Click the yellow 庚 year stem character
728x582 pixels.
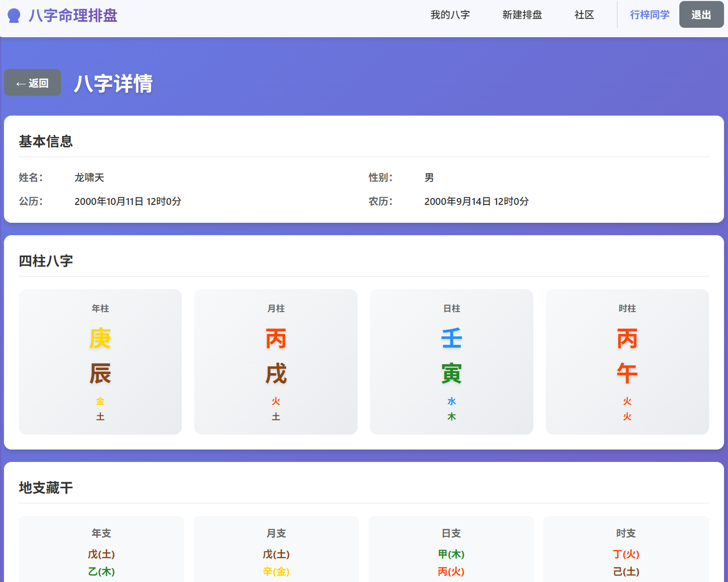(100, 339)
